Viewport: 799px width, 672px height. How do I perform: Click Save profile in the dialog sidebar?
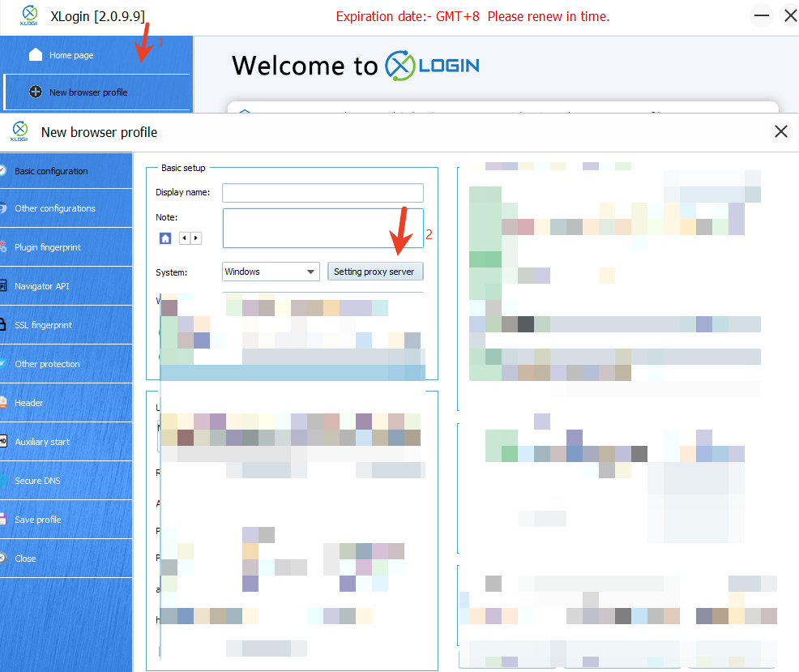pyautogui.click(x=66, y=520)
